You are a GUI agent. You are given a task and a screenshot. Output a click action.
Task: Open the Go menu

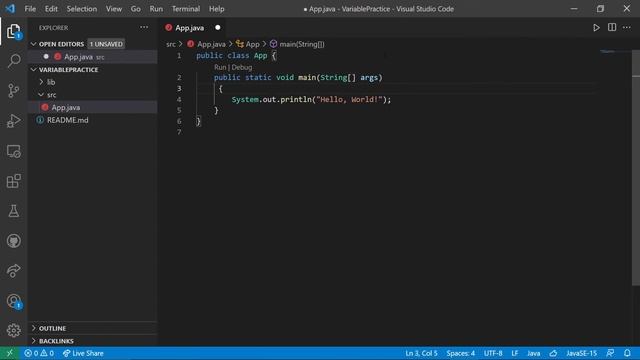click(x=136, y=9)
